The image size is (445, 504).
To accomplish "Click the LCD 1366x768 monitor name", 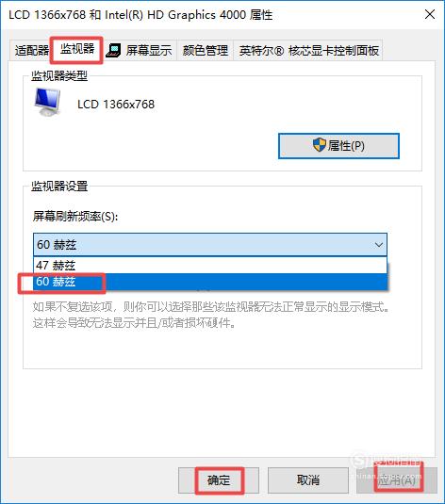I will [x=116, y=105].
